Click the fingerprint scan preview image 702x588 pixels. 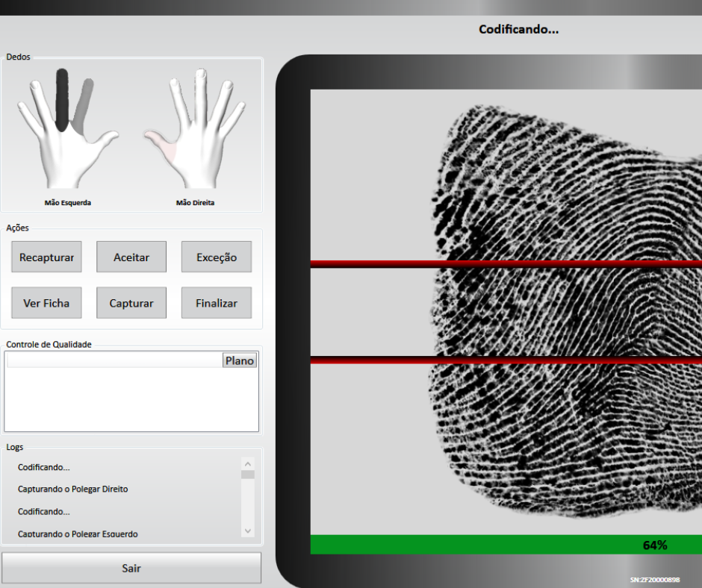506,312
